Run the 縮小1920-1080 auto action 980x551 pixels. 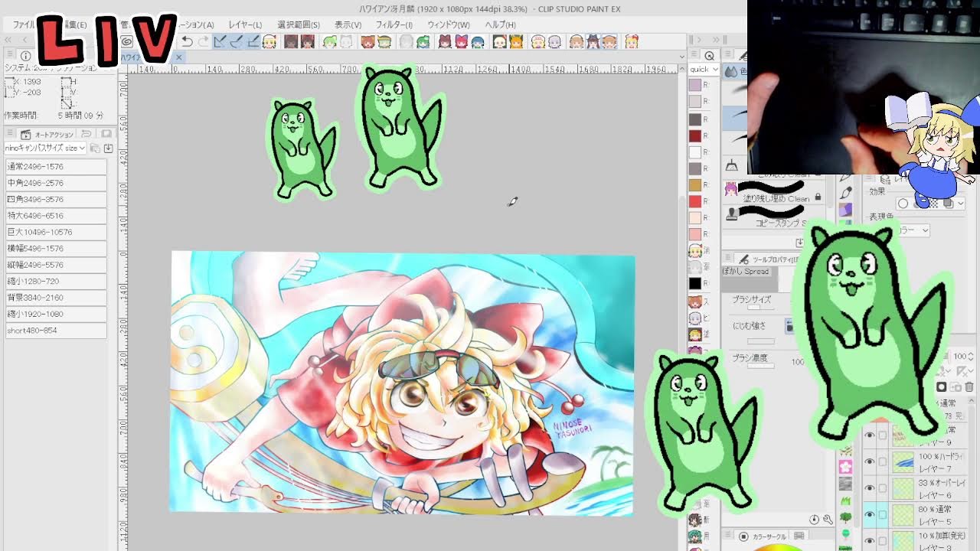(x=55, y=314)
